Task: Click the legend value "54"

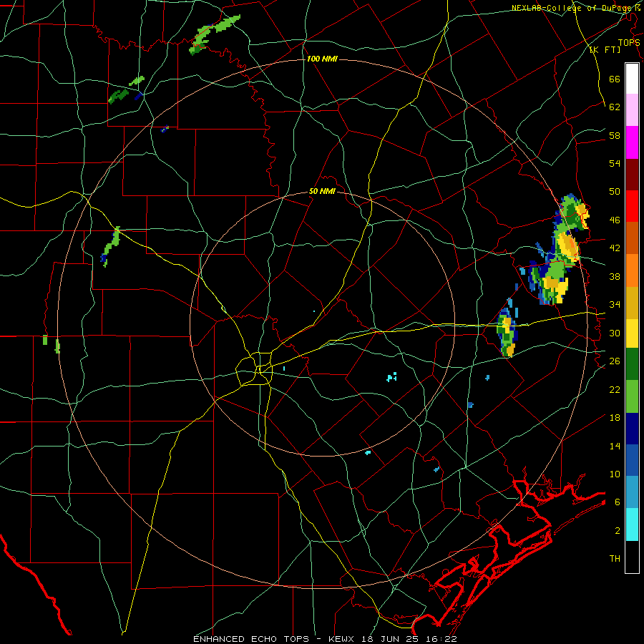Action: pyautogui.click(x=615, y=163)
